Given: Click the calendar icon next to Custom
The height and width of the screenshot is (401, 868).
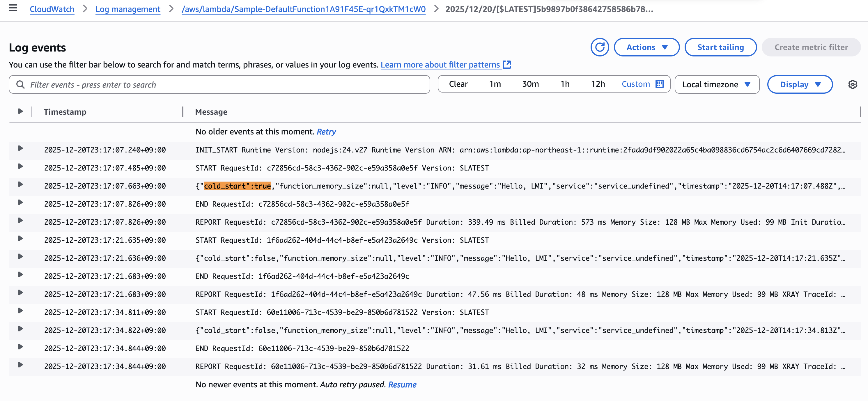Looking at the screenshot, I should (x=659, y=84).
